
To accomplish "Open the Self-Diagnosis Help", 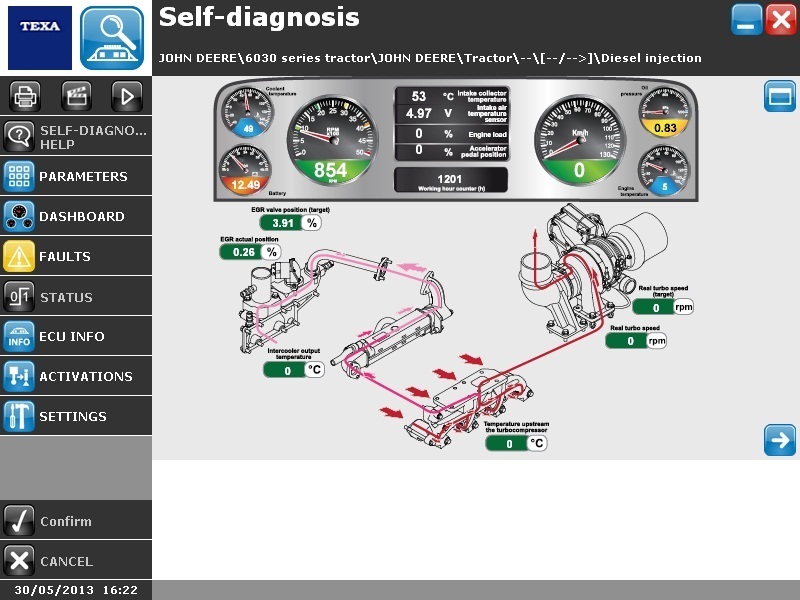I will [x=76, y=137].
